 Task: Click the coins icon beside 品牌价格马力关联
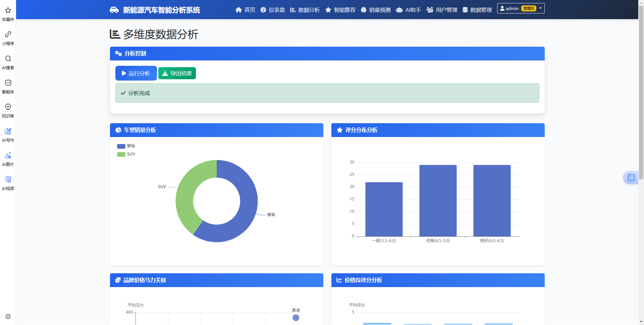(x=118, y=280)
